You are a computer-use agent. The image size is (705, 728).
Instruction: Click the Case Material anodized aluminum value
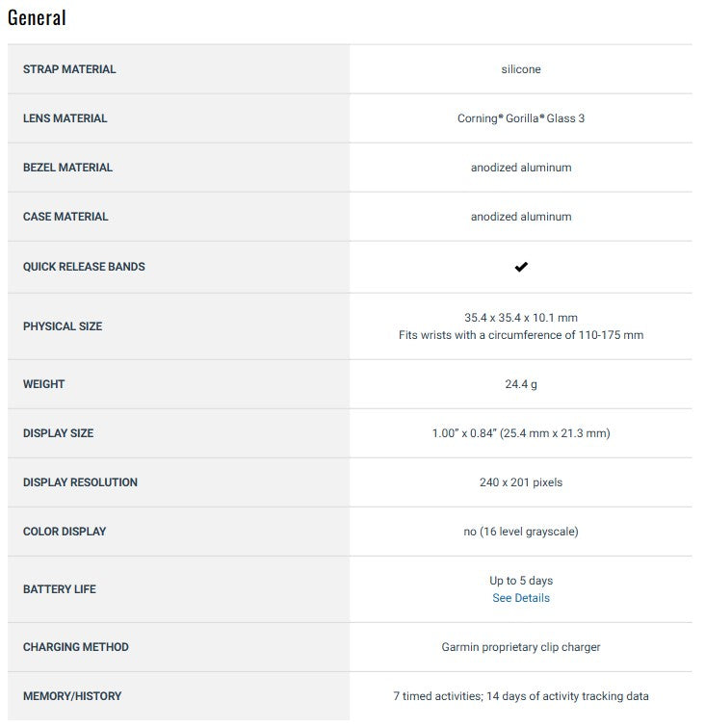click(521, 217)
